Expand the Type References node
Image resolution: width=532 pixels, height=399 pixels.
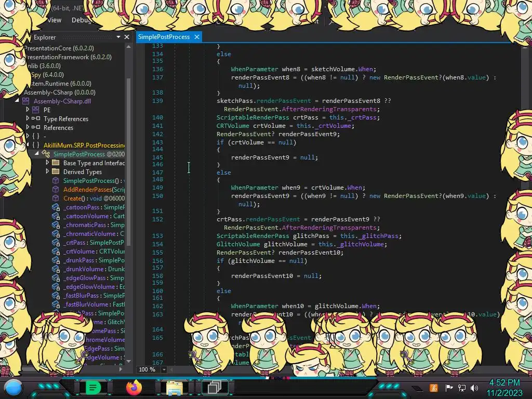coord(28,118)
